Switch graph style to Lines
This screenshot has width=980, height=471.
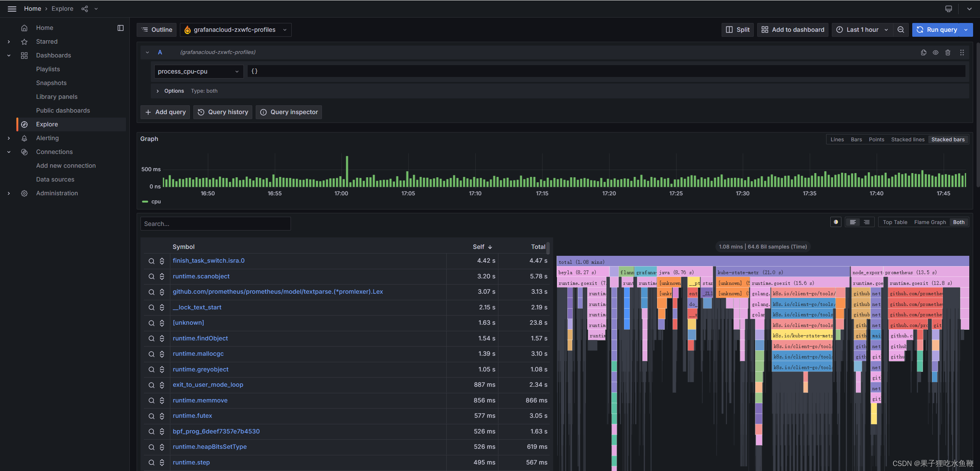837,139
